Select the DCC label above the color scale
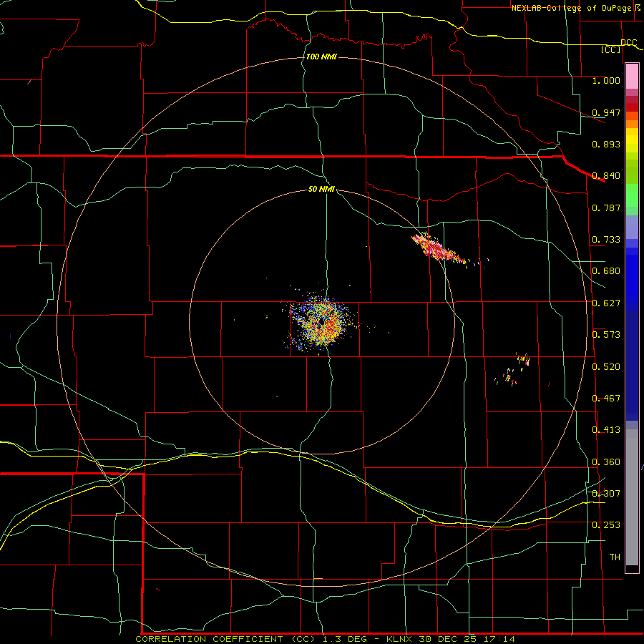Viewport: 644px width, 644px height. click(629, 42)
